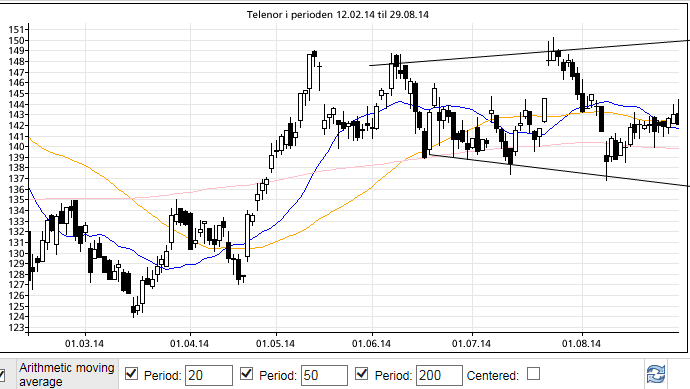This screenshot has height=389, width=690.
Task: Uncheck the Period 200 moving average checkbox
Action: 362,374
